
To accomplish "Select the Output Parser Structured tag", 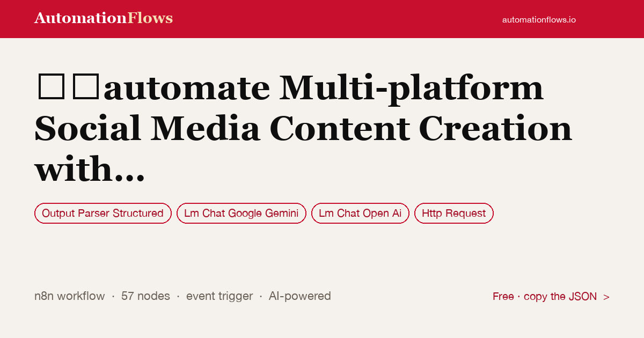I will 103,213.
